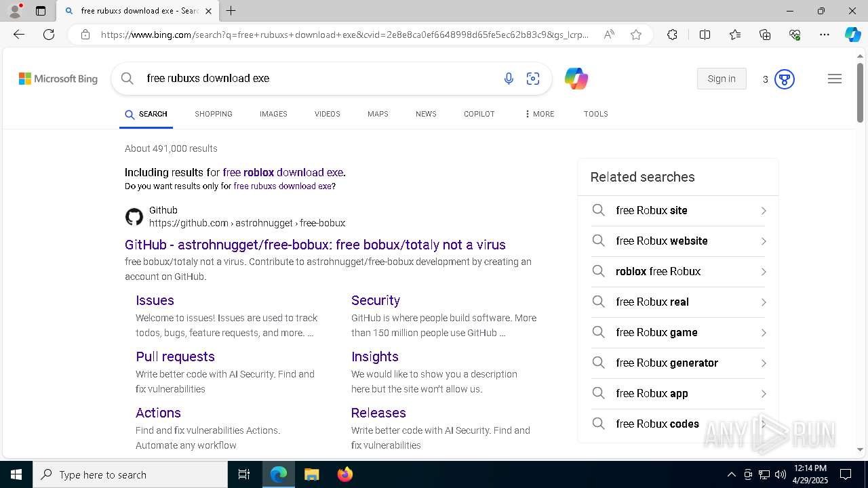This screenshot has width=868, height=488.
Task: Click the browser profile avatar icon
Action: coord(15,11)
